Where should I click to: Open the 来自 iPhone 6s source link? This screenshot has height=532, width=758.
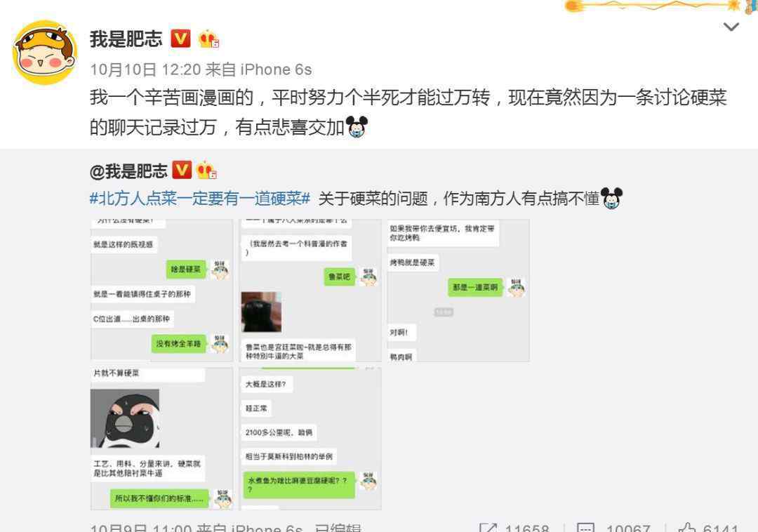coord(258,70)
